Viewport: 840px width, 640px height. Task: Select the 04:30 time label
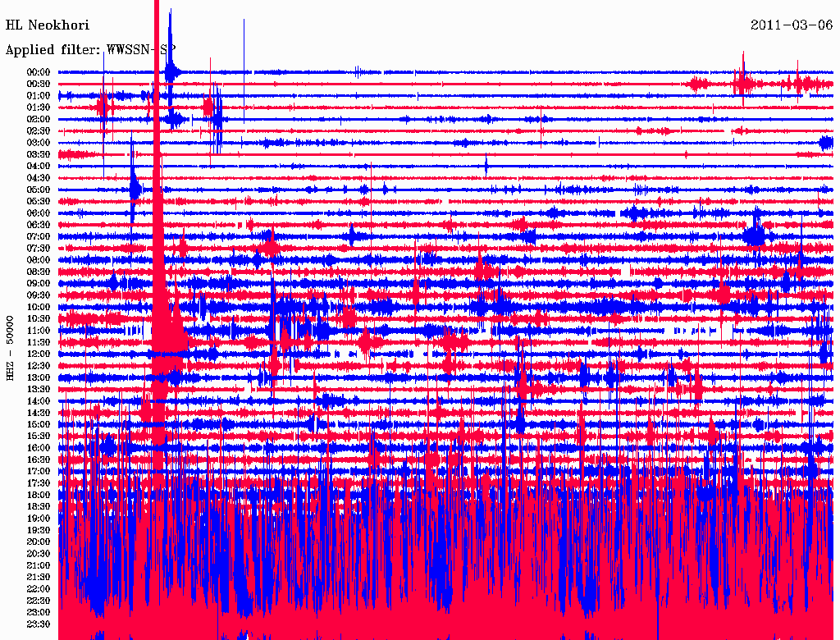pos(39,178)
